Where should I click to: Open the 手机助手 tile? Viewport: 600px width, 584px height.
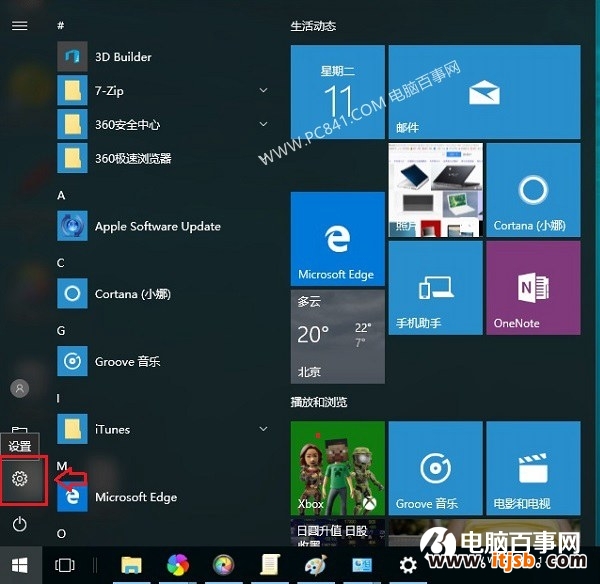[x=434, y=287]
